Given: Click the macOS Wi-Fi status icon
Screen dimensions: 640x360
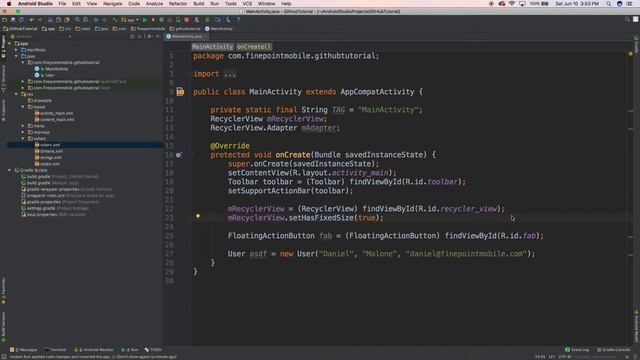Looking at the screenshot, I should coord(511,4).
